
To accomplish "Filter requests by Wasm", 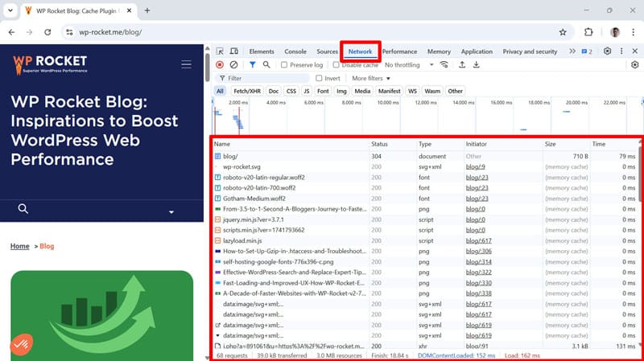I will [432, 91].
